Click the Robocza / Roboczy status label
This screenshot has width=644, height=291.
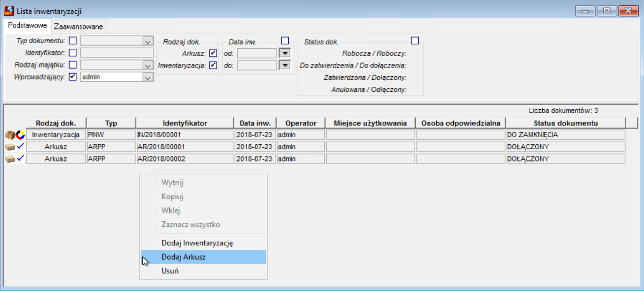pyautogui.click(x=375, y=53)
